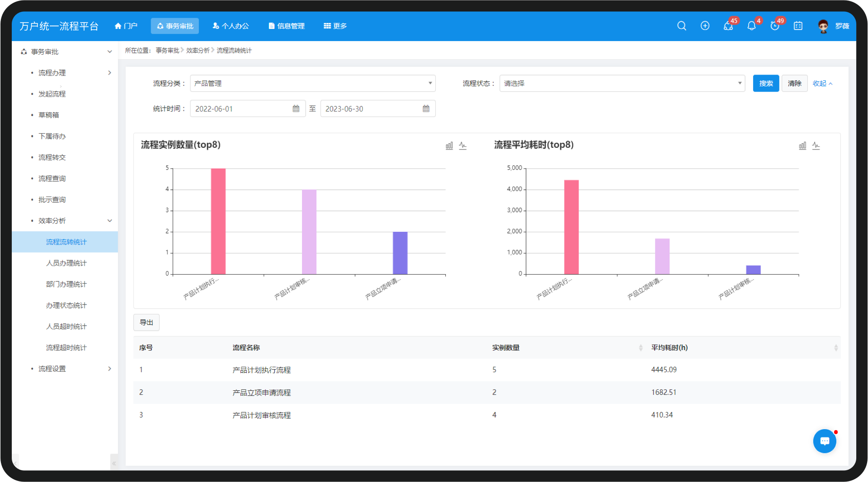Open bell notifications with badge 4
This screenshot has height=482, width=868.
[x=751, y=26]
